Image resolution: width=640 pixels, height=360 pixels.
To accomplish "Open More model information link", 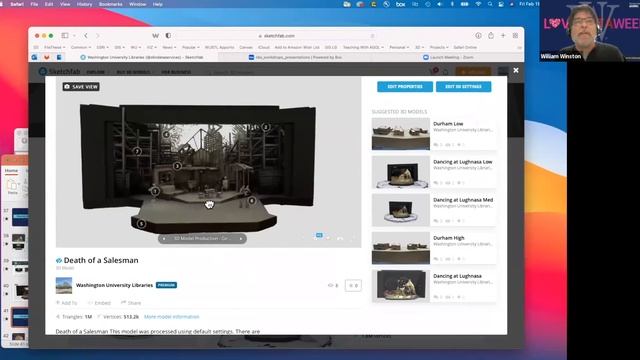I will click(x=171, y=317).
